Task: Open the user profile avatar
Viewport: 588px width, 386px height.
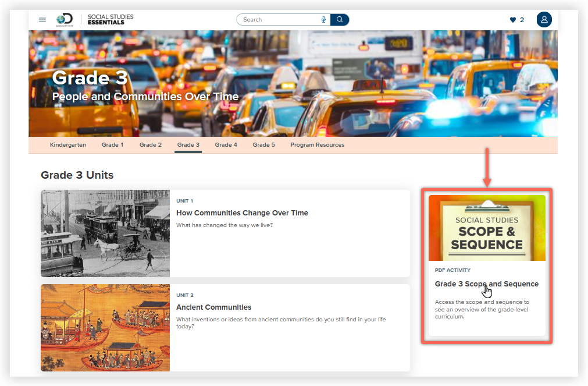Action: point(544,20)
